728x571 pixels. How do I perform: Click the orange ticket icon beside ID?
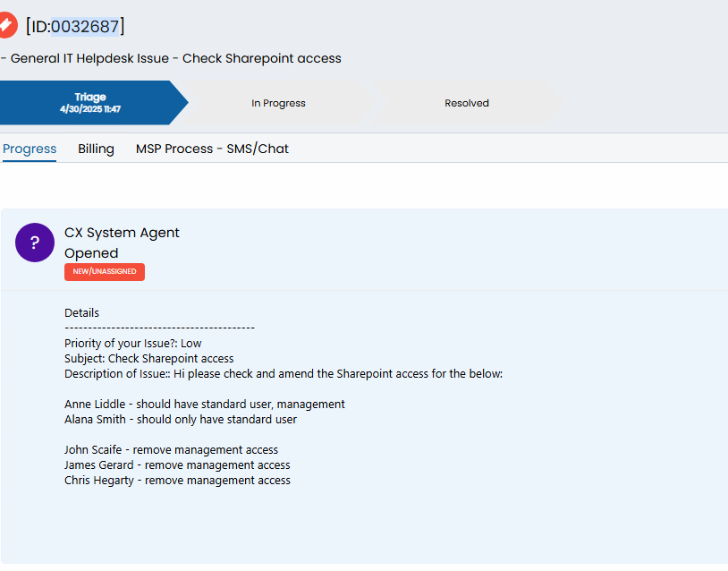pyautogui.click(x=7, y=25)
